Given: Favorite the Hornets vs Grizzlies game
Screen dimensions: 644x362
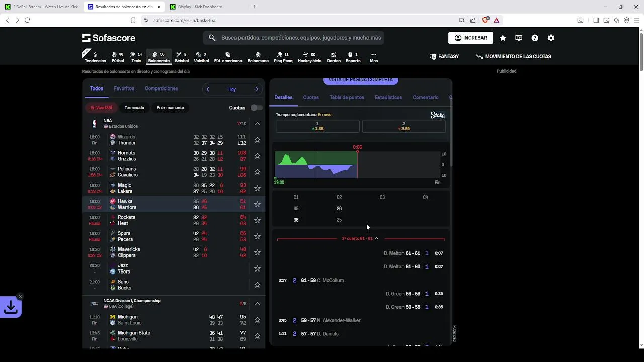Looking at the screenshot, I should [x=257, y=156].
